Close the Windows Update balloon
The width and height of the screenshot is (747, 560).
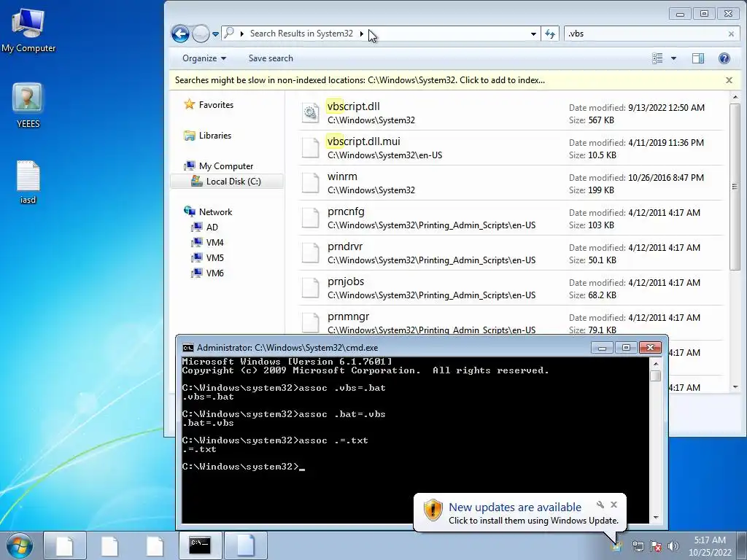click(x=614, y=505)
